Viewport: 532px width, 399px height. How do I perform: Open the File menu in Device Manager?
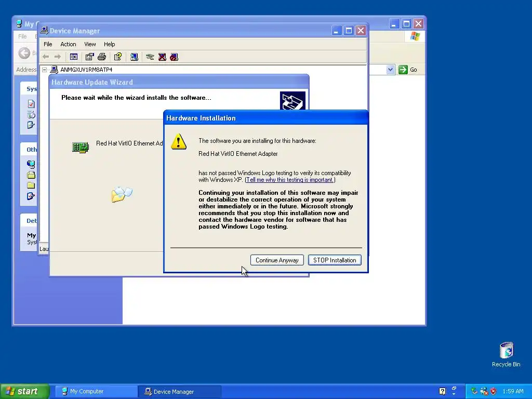tap(48, 44)
